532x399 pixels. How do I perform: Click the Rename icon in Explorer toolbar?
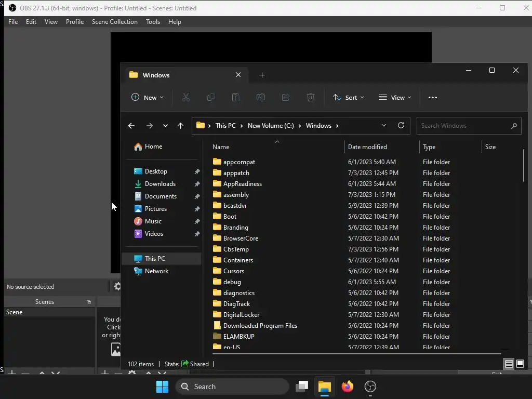tap(261, 97)
